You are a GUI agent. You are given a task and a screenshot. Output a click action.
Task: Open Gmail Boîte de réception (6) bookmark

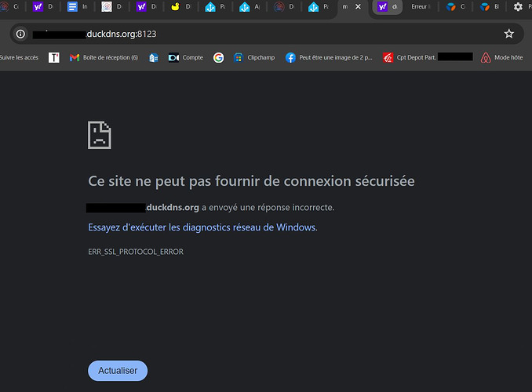coord(104,58)
